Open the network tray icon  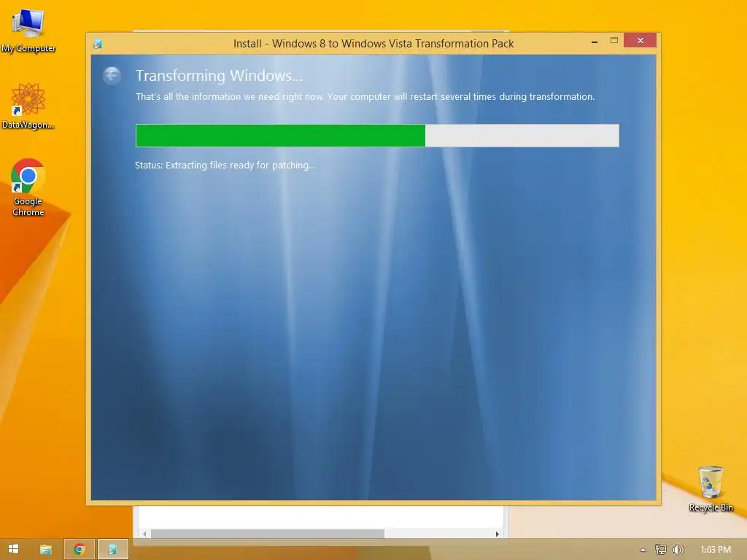click(661, 550)
